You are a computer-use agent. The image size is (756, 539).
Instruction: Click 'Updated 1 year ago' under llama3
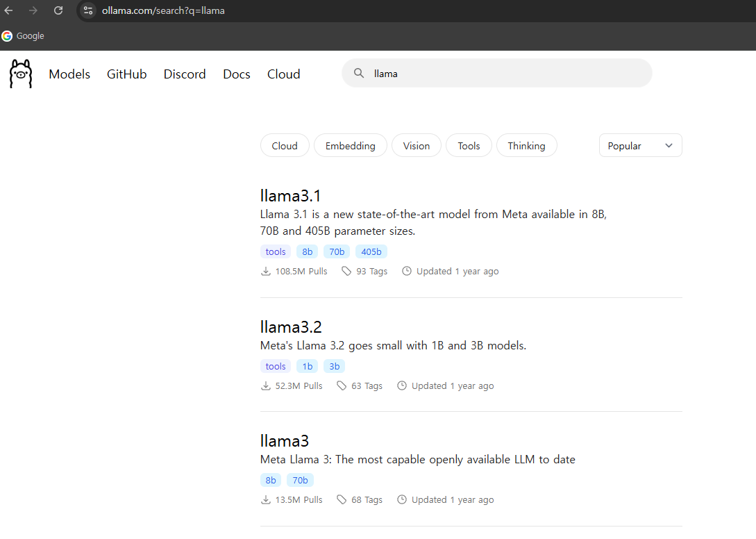pos(453,499)
